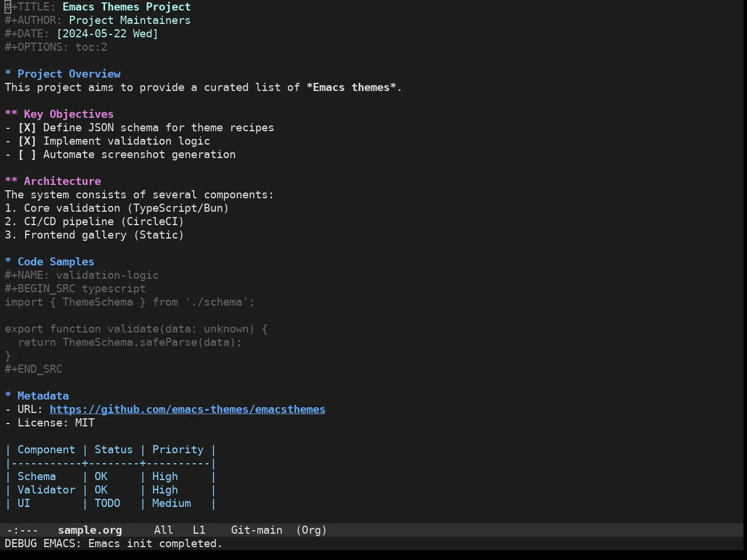This screenshot has height=560, width=747.
Task: Click the Schema table cell
Action: (x=37, y=477)
